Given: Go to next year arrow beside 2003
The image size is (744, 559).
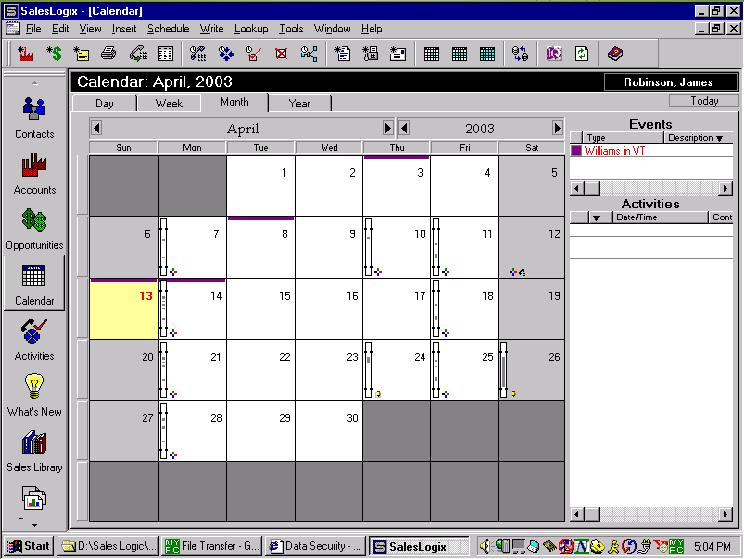Looking at the screenshot, I should (x=557, y=128).
